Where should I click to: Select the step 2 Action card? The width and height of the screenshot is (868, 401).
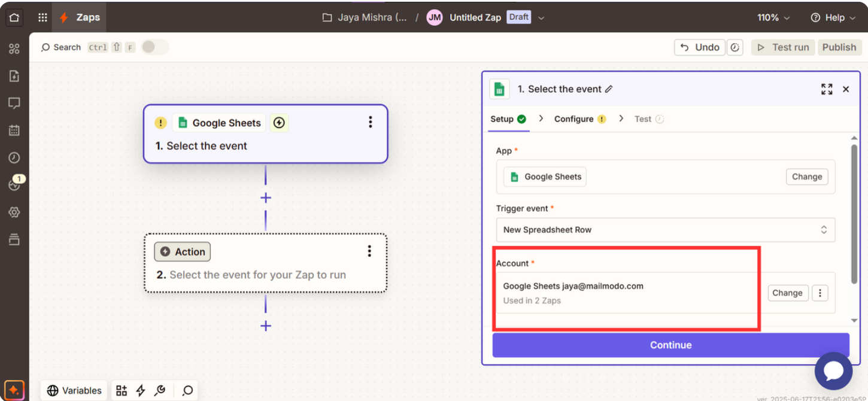266,263
